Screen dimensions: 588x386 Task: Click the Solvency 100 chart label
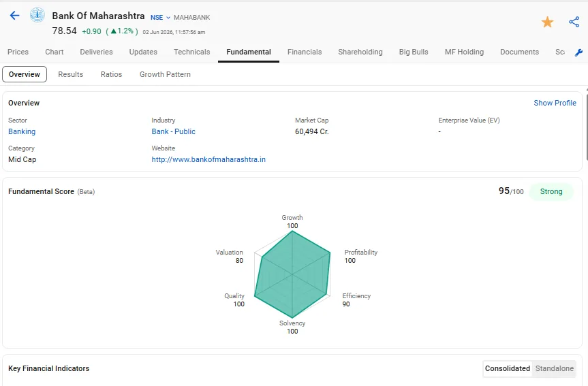[292, 327]
